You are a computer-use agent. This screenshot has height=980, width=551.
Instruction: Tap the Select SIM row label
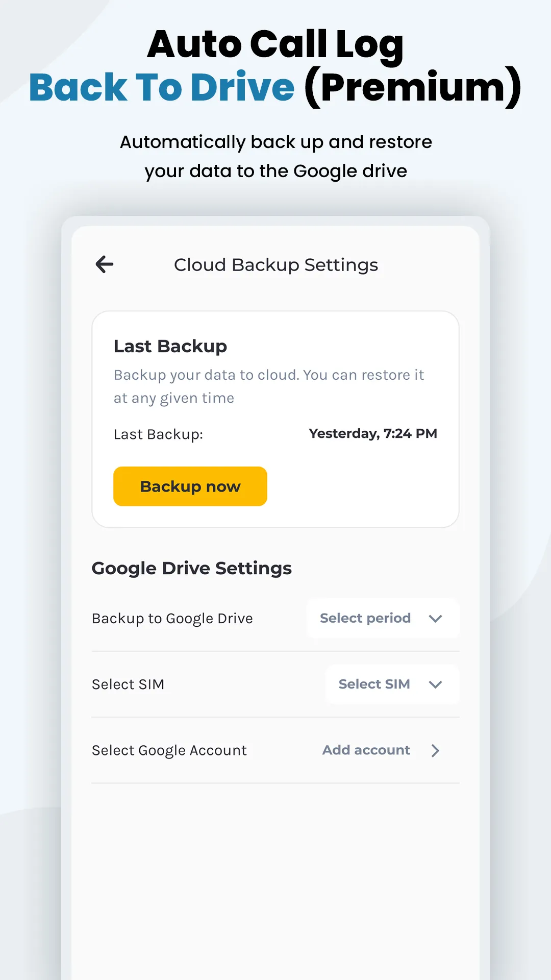(x=128, y=684)
